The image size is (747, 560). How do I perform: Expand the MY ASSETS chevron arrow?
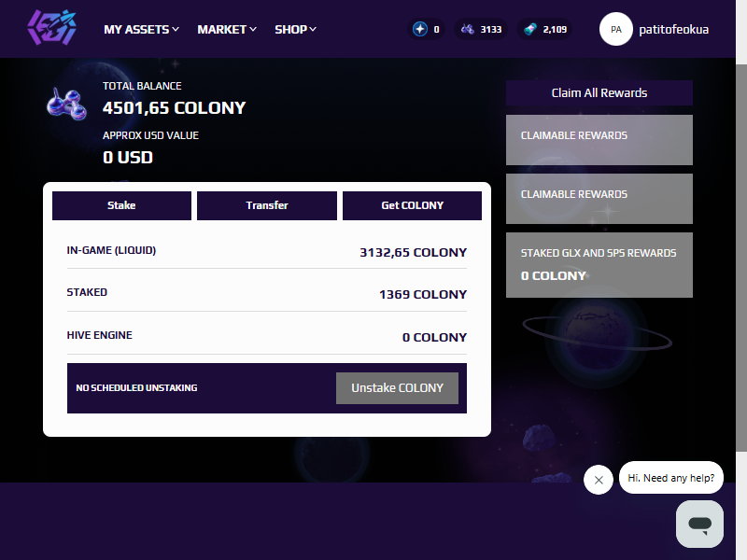(x=176, y=30)
